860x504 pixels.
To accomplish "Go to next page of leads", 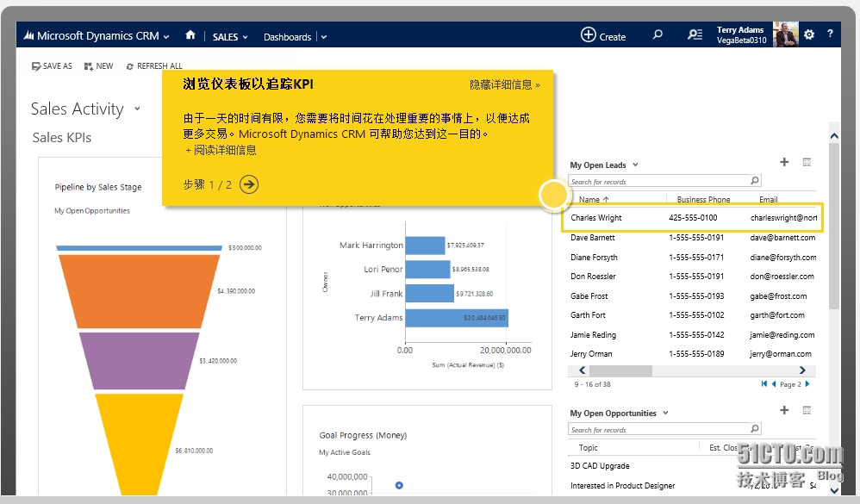I will click(x=807, y=384).
